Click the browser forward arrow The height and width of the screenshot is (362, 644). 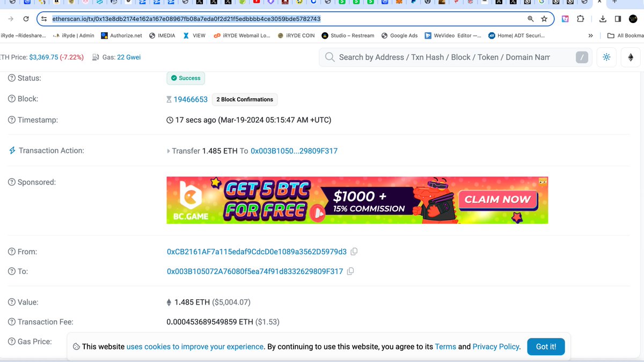pyautogui.click(x=11, y=19)
